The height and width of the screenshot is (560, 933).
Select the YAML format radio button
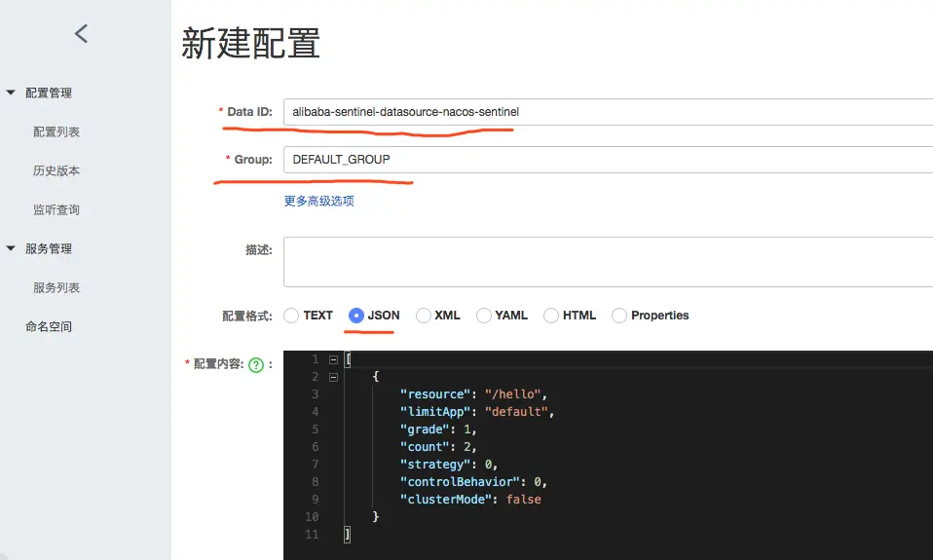pos(484,316)
